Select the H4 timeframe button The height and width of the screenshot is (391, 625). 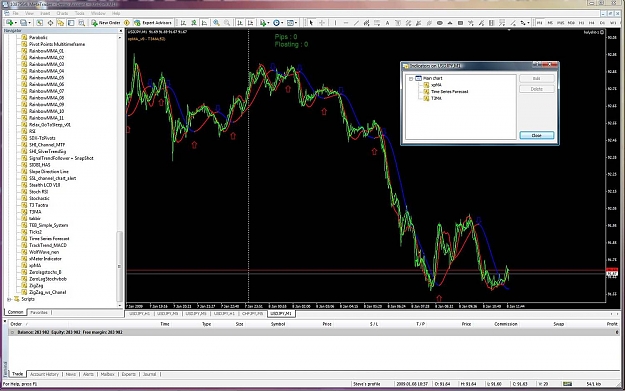coord(592,23)
